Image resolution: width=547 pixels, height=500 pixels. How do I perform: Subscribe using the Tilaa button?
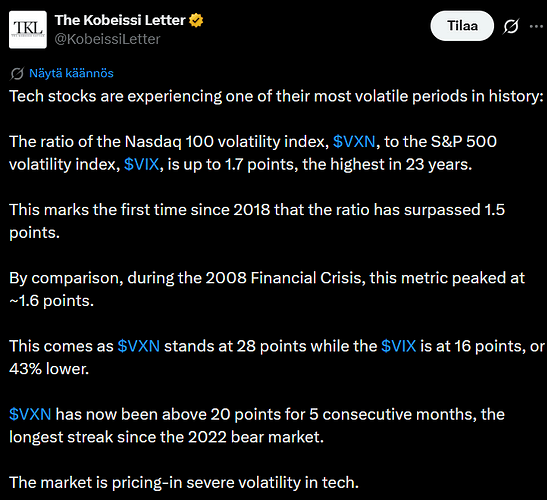(462, 26)
